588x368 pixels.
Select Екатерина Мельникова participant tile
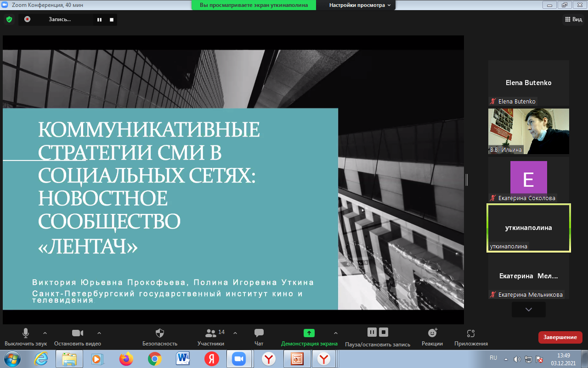529,276
